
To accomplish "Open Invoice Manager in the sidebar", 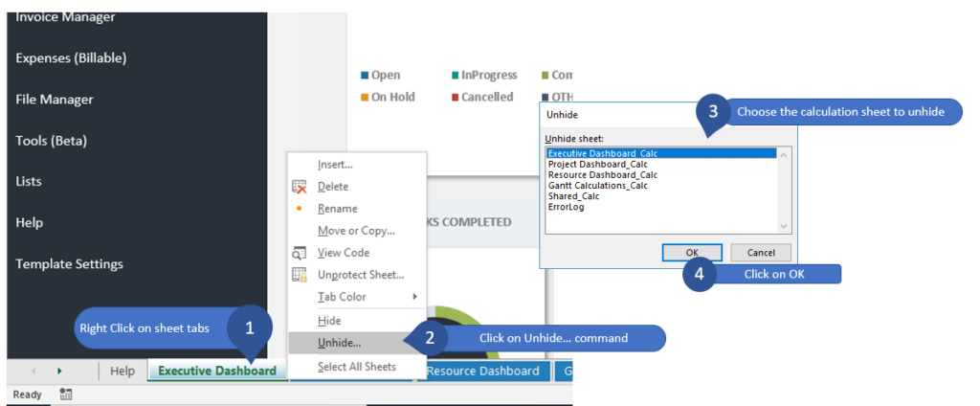I will [65, 17].
